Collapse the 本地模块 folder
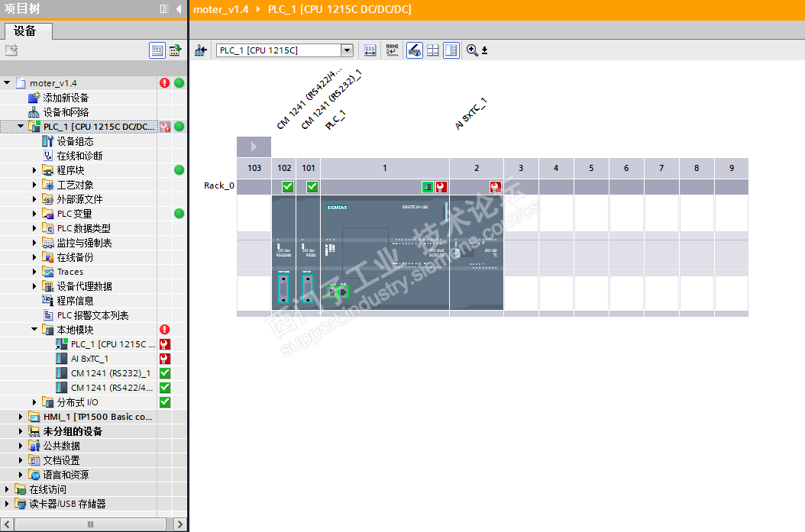805x532 pixels. [34, 330]
